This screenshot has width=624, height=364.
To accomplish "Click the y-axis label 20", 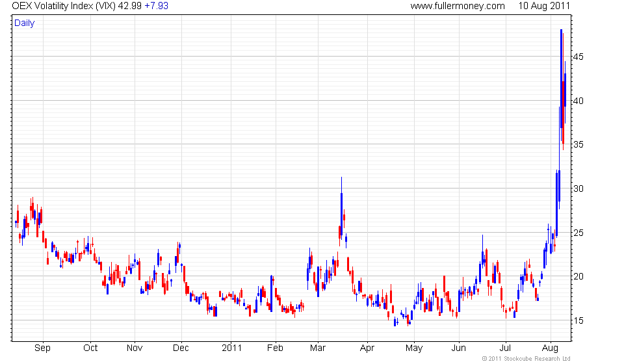I will coord(578,276).
